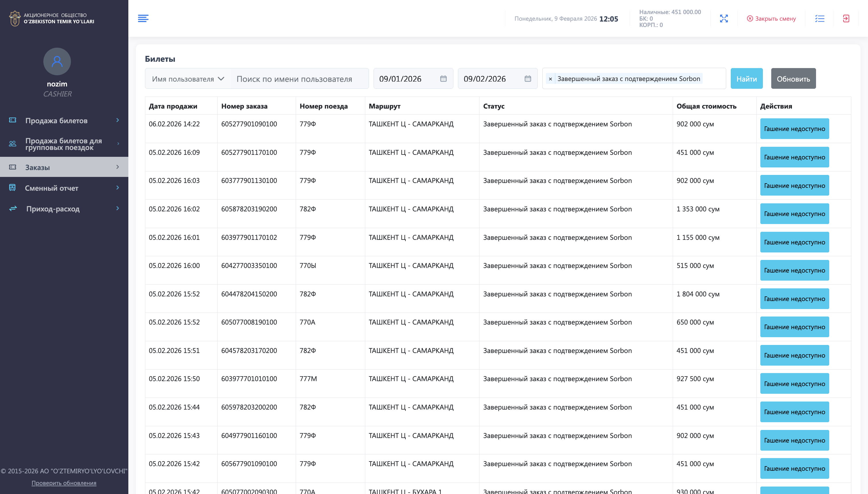Click the report icon beside Сменный отчет
This screenshot has height=494, width=868.
pos(12,188)
